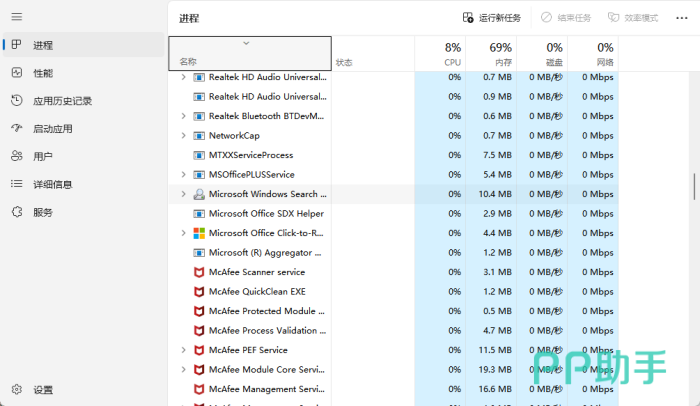Image resolution: width=700 pixels, height=406 pixels.
Task: Switch to the 服务 tab
Action: click(83, 212)
